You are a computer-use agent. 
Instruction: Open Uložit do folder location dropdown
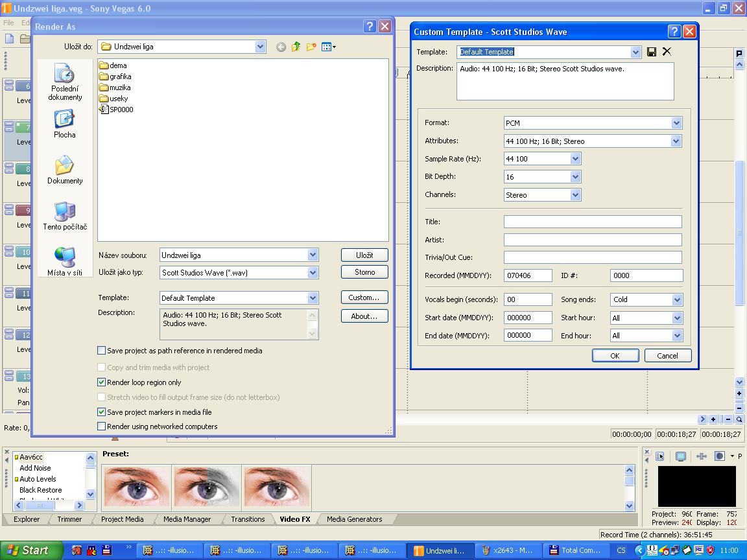pyautogui.click(x=260, y=47)
